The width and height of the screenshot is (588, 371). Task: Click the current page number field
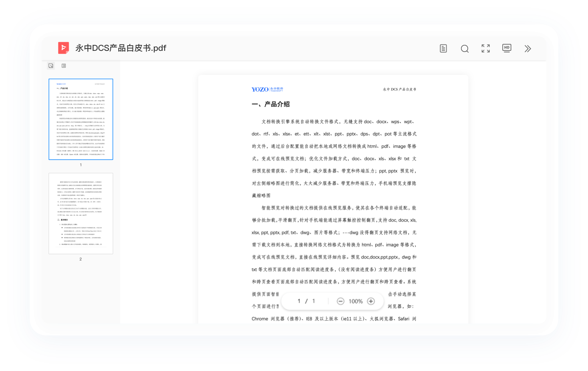pos(299,301)
